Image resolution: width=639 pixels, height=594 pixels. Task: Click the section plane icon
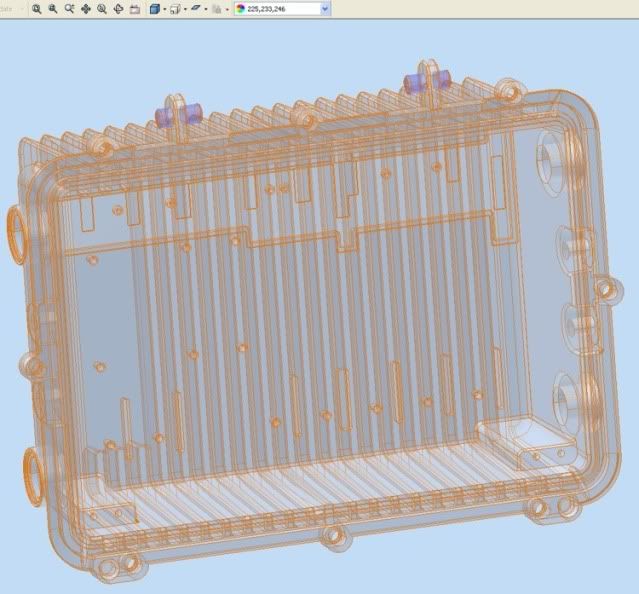point(196,8)
